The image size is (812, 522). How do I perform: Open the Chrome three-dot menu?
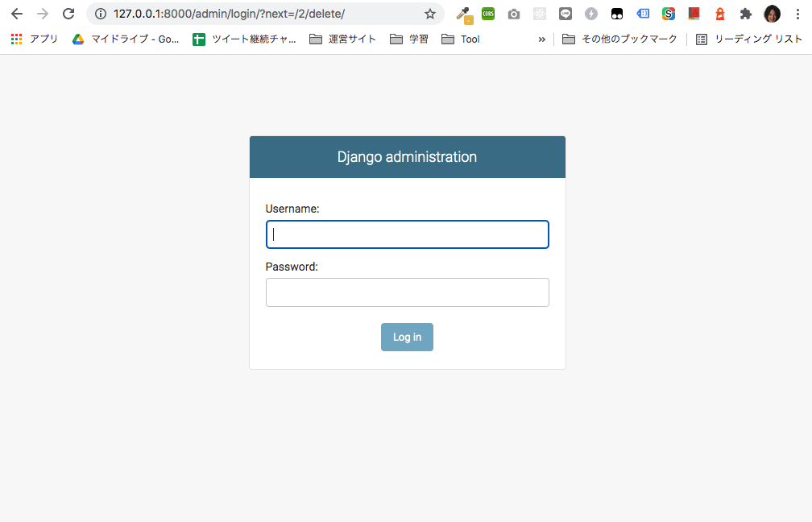coord(798,14)
